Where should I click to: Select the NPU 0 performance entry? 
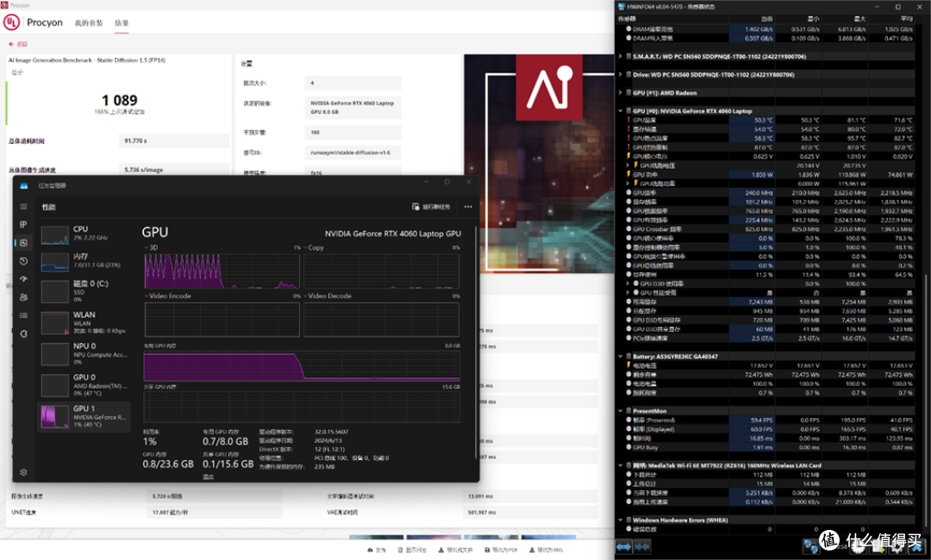tap(84, 353)
